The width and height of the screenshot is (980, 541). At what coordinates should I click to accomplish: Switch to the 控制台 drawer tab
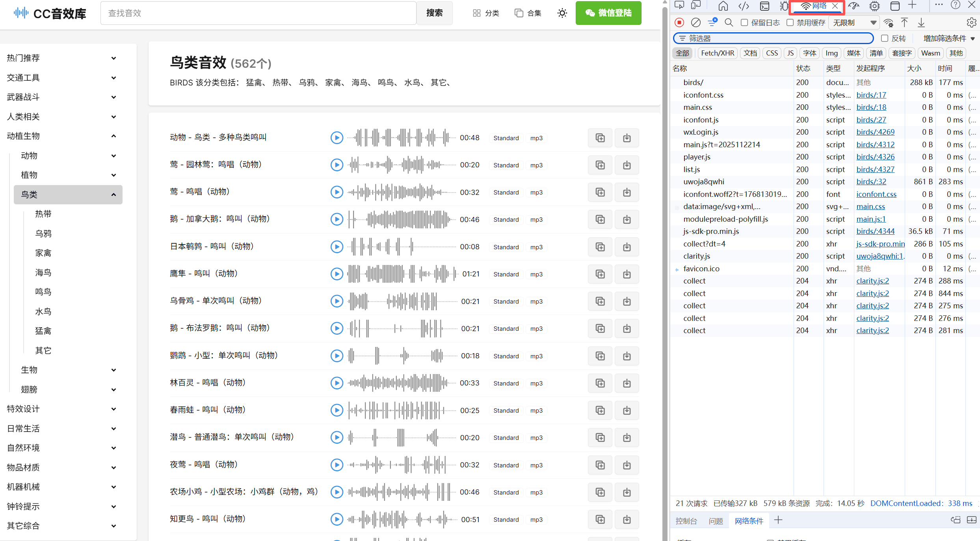686,521
